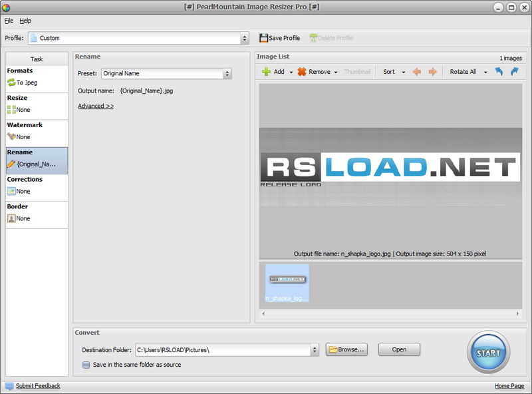Click the Border portrait icon
This screenshot has height=394, width=532.
(x=11, y=218)
